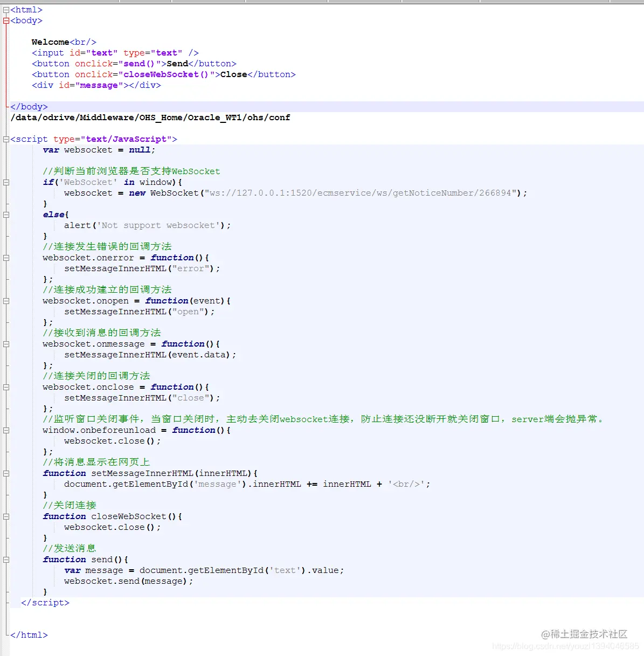The width and height of the screenshot is (644, 656).
Task: Click the var message = document.getElementById line
Action: click(x=204, y=570)
